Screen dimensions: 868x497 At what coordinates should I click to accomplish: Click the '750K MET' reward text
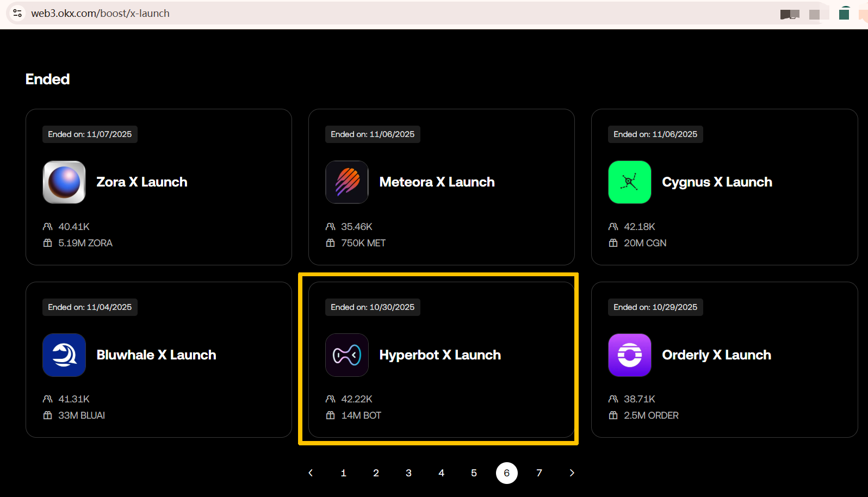[363, 243]
